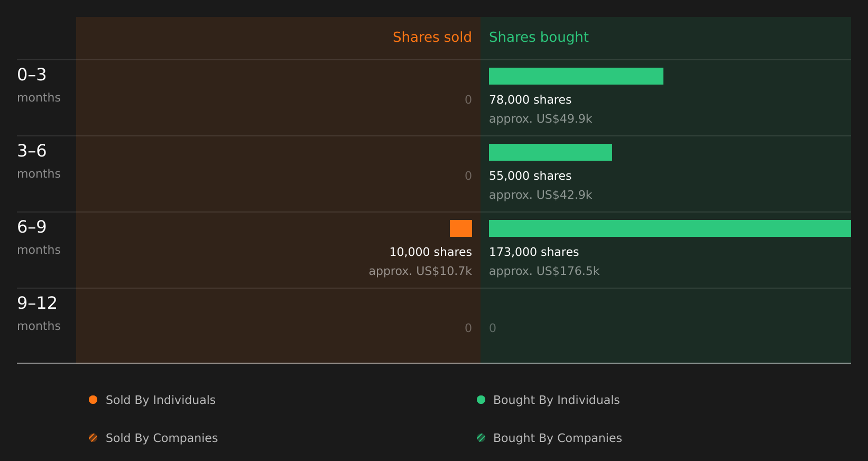
Task: Click the bought zero in 9–12 months row
Action: [x=493, y=328]
